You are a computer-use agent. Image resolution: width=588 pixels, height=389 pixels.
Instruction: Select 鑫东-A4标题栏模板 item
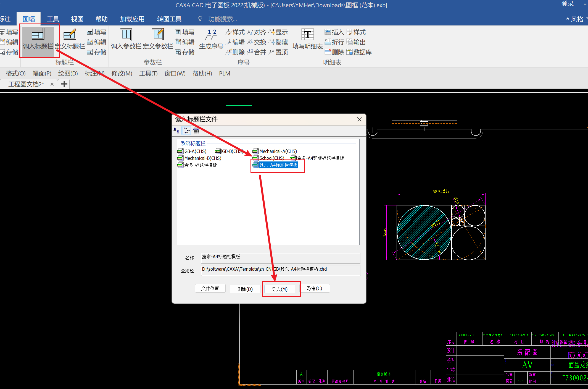click(x=275, y=165)
